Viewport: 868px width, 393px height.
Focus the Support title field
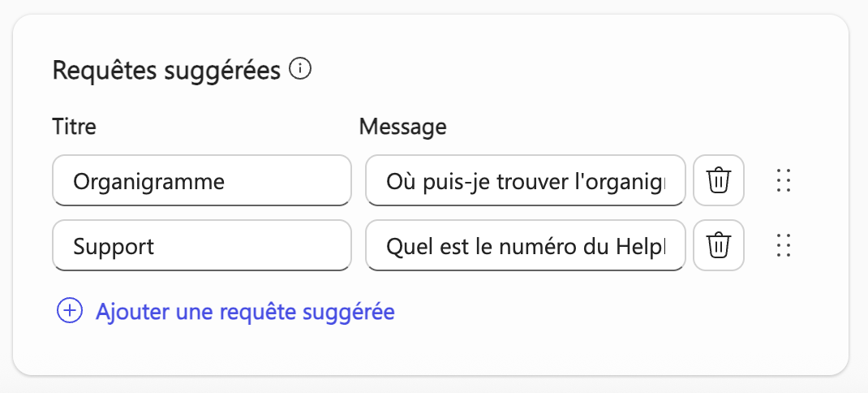pos(201,245)
